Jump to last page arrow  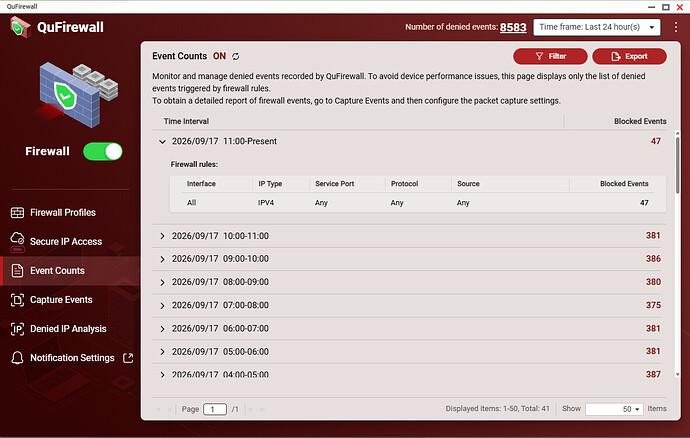pos(262,409)
